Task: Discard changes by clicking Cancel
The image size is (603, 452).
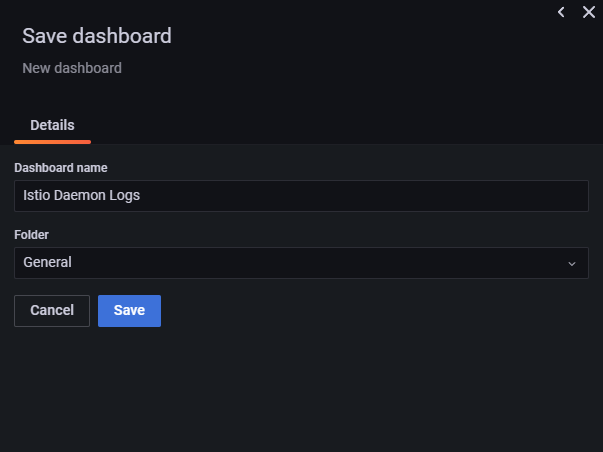Action: (x=52, y=311)
